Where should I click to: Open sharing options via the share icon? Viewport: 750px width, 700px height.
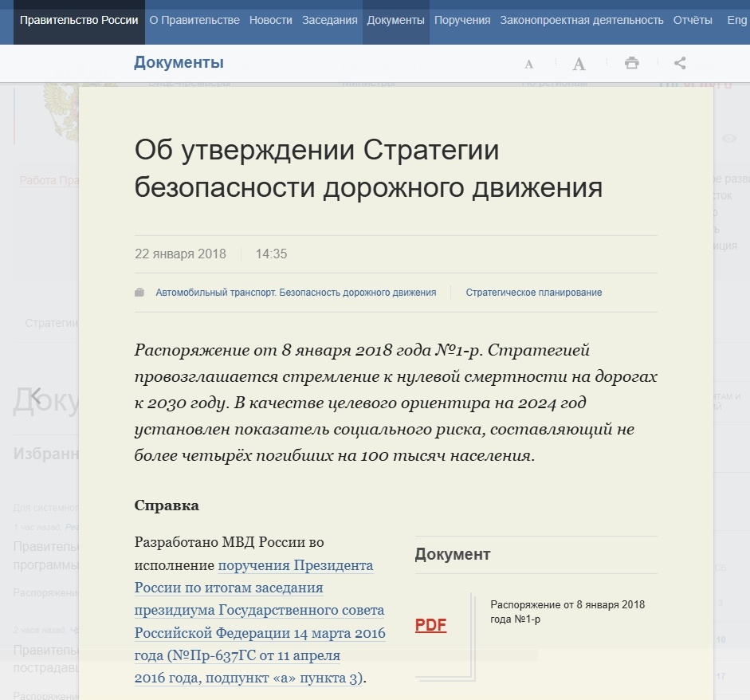[x=680, y=63]
